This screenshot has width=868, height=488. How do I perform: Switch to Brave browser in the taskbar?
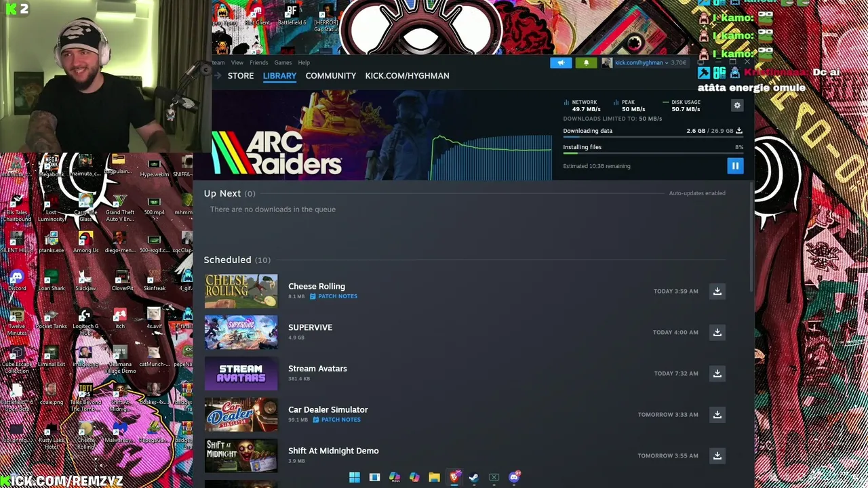(x=454, y=477)
